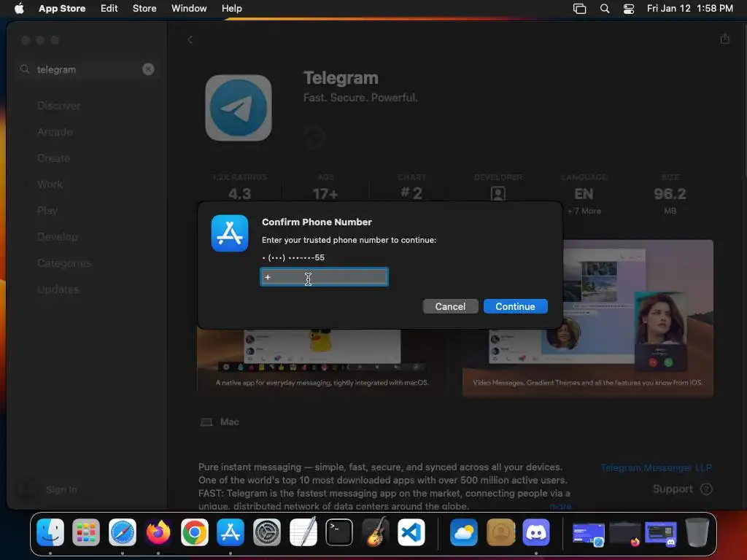The height and width of the screenshot is (560, 747).
Task: Open Discord from the Dock
Action: tap(536, 532)
